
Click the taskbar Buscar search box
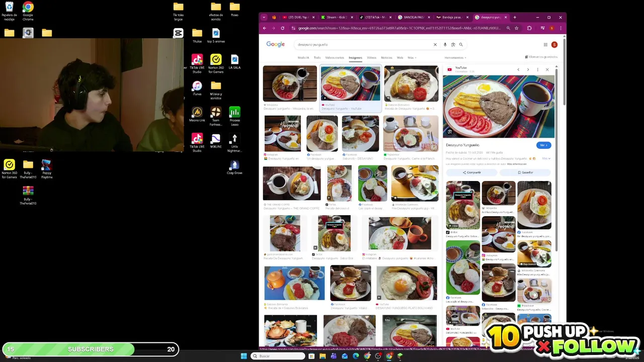click(x=278, y=356)
